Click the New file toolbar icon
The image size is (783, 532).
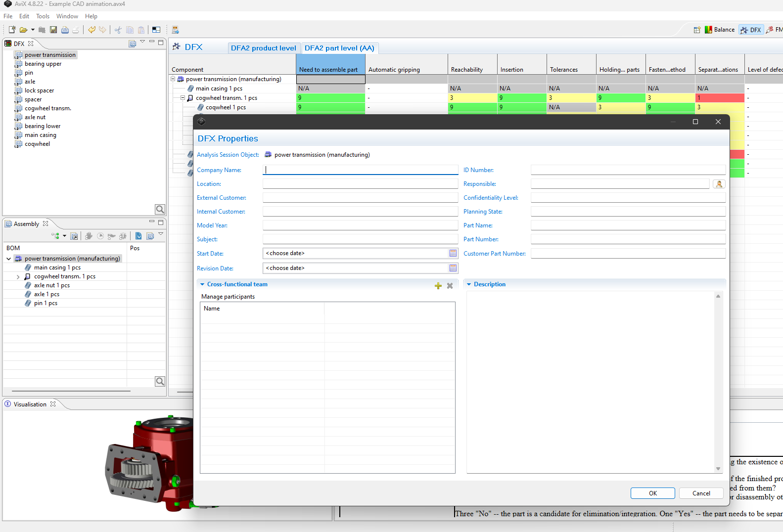(x=12, y=30)
